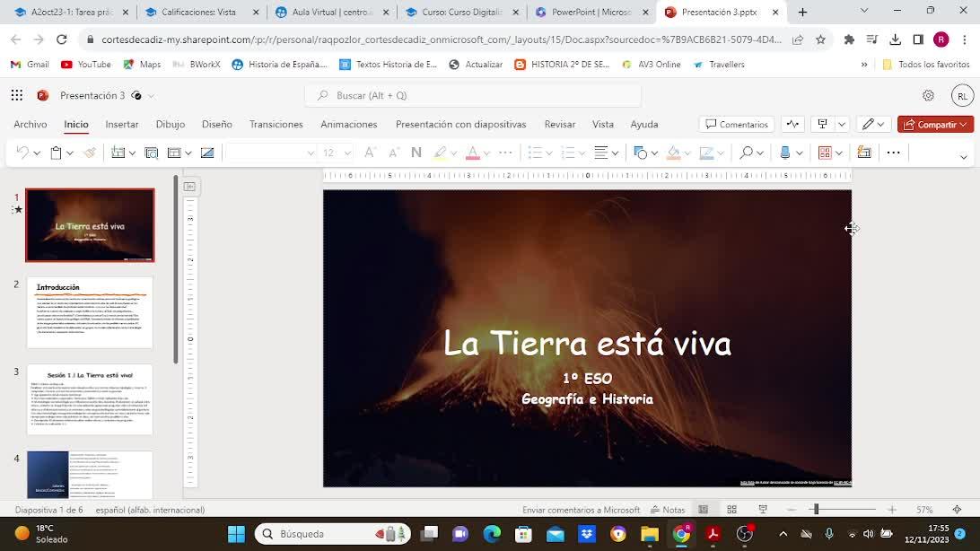The height and width of the screenshot is (551, 980).
Task: Select slide 3 Sesión 1 thumbnail
Action: click(x=90, y=399)
